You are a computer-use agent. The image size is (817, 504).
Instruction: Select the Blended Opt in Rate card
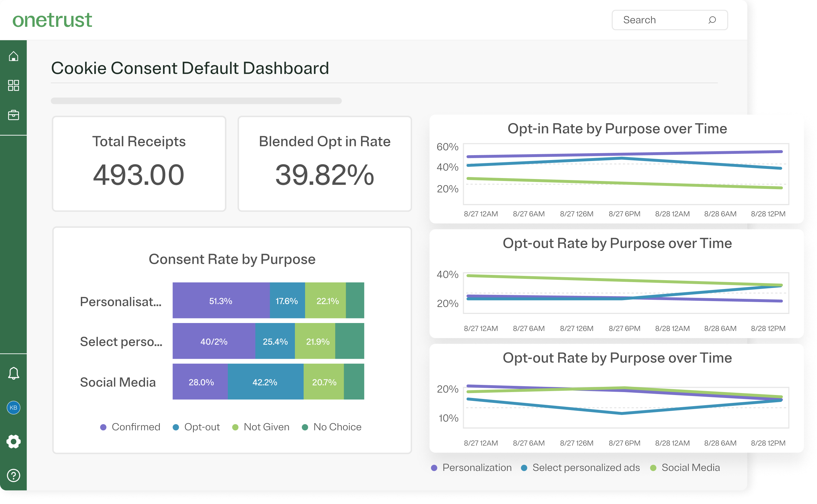click(325, 164)
